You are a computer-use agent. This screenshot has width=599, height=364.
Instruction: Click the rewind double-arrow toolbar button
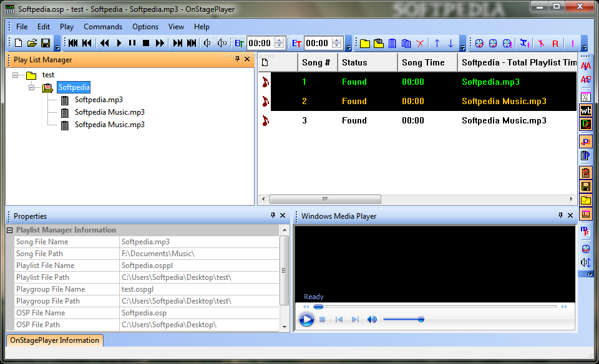click(105, 43)
